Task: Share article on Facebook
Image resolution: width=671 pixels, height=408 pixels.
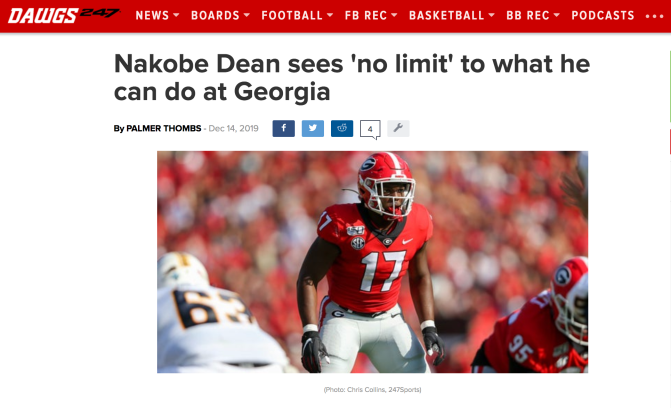Action: [x=283, y=128]
